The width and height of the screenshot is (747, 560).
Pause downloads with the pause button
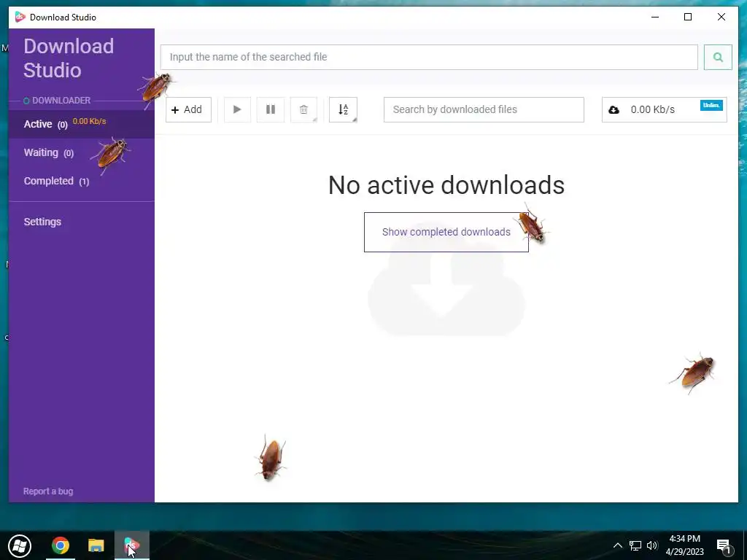coord(271,109)
